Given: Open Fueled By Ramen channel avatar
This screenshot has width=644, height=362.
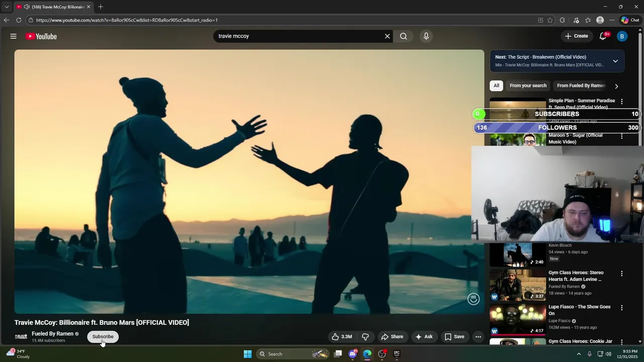Looking at the screenshot, I should 21,336.
